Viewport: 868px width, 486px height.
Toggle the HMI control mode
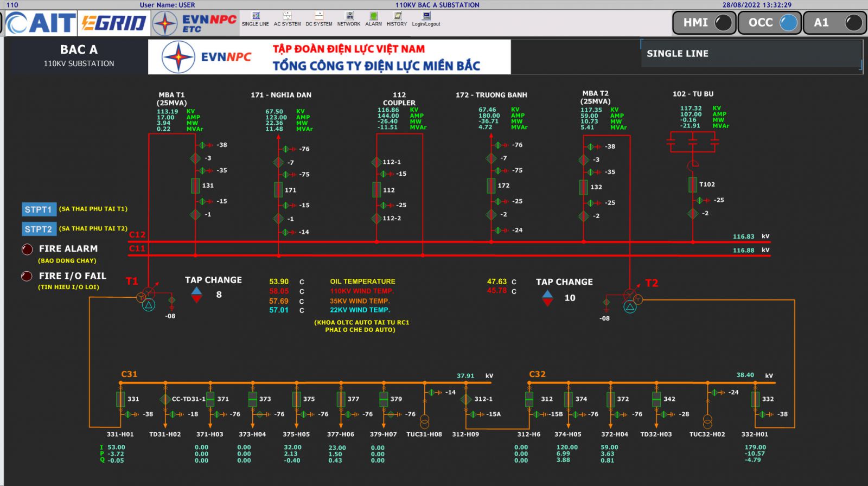[704, 23]
